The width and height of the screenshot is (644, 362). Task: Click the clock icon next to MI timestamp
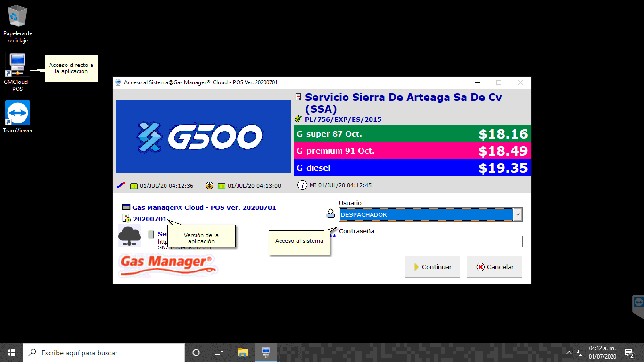tap(302, 185)
